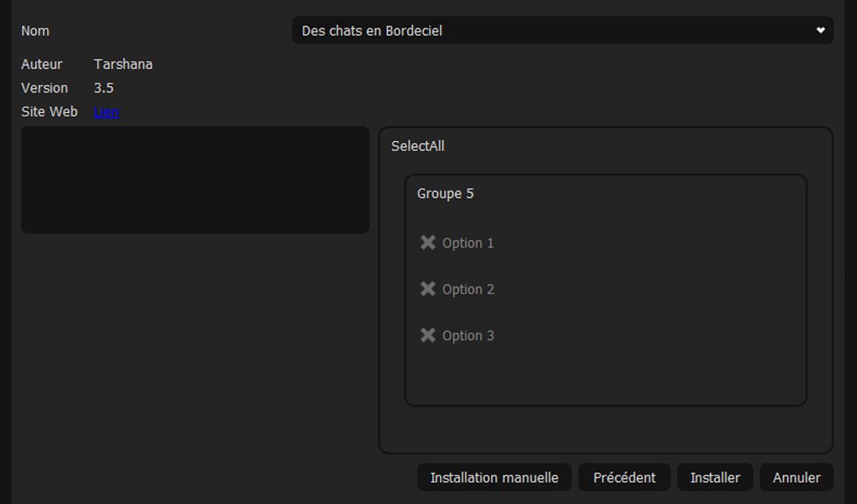Click the author name Tarshana
This screenshot has height=504, width=857.
tap(123, 64)
